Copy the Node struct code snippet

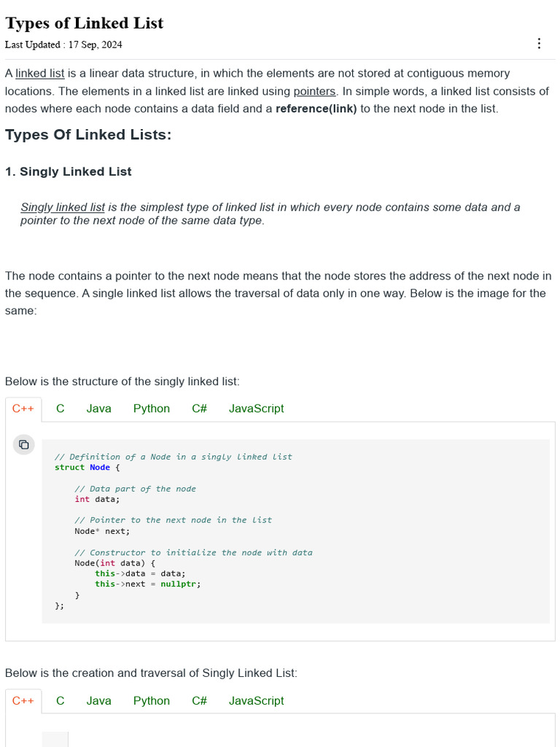[23, 444]
